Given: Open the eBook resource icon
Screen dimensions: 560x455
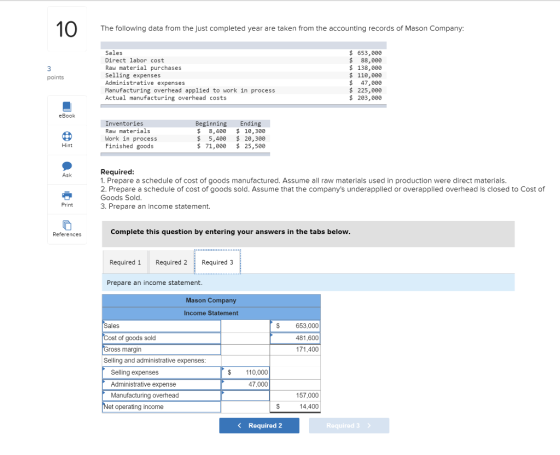Looking at the screenshot, I should tap(67, 107).
